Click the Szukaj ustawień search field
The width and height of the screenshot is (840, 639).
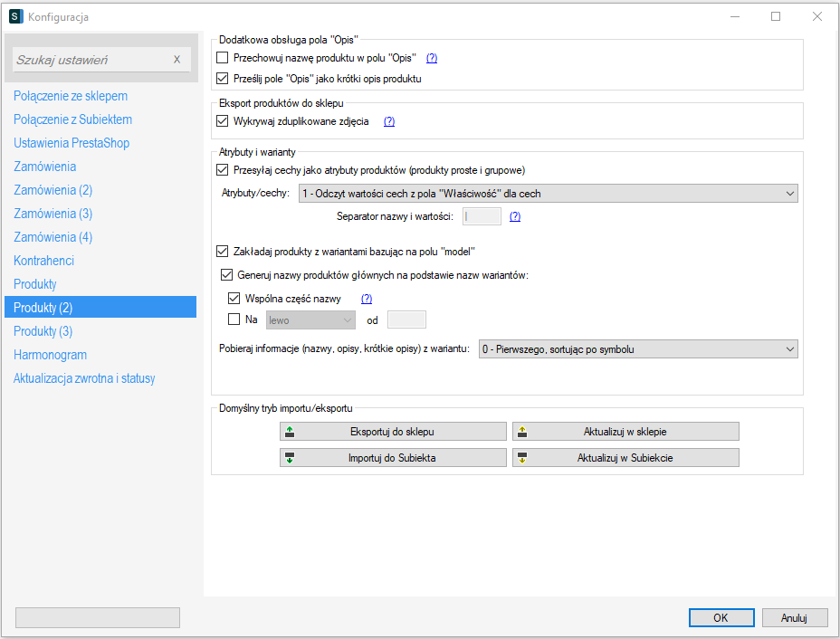coord(91,60)
